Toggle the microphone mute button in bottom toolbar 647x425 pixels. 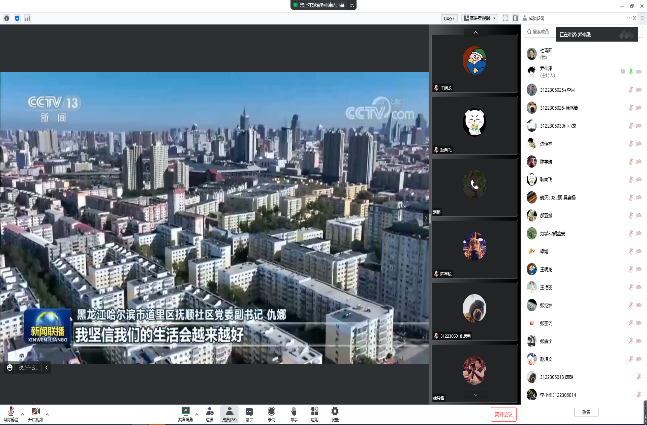point(11,410)
